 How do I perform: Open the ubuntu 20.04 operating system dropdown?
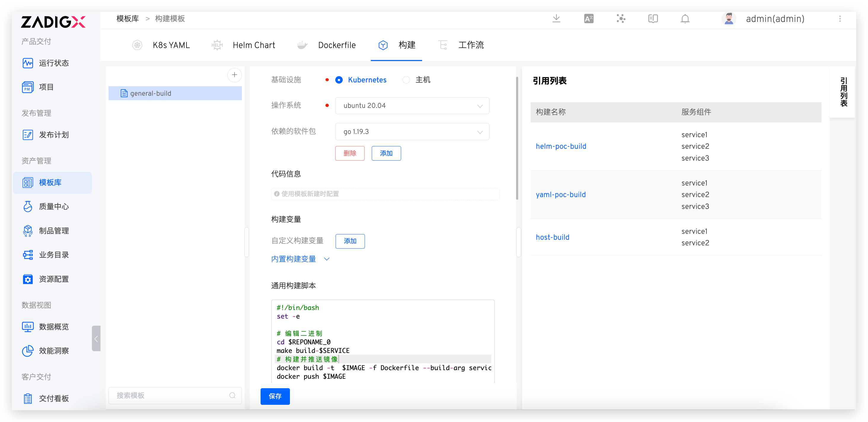pyautogui.click(x=412, y=106)
